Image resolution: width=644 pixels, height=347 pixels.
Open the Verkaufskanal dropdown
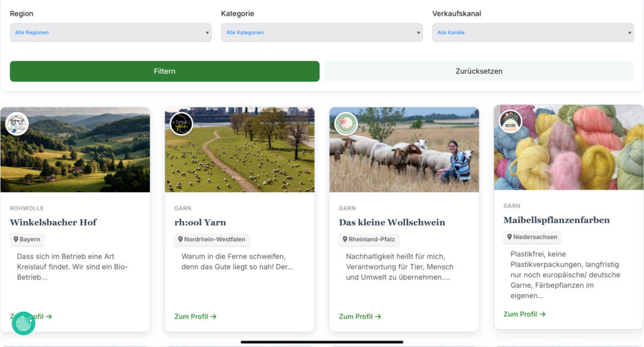[x=533, y=33]
